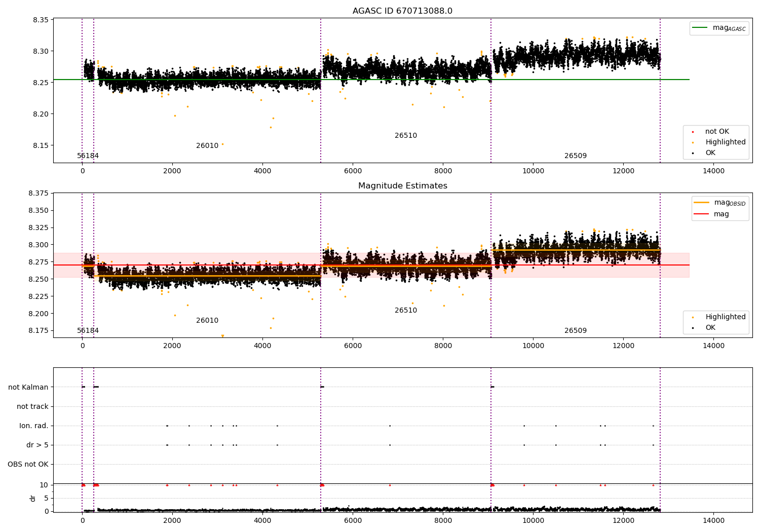Click obsid label 26510 in top plot

[x=406, y=136]
